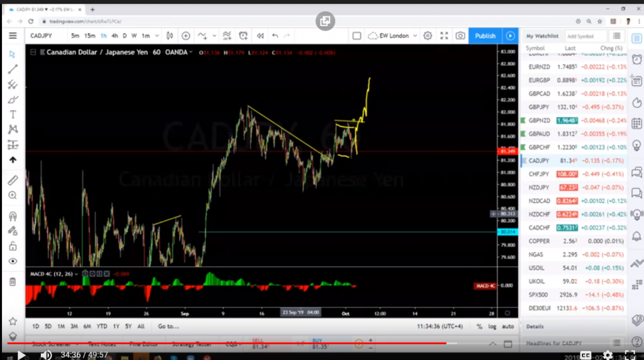Select the layout square icon

coord(357,36)
